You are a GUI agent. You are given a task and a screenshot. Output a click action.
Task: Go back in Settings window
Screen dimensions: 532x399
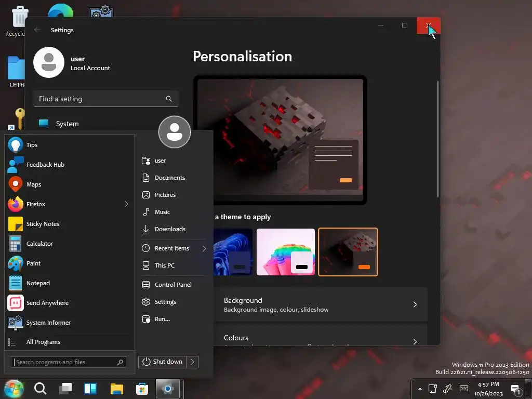pos(37,30)
